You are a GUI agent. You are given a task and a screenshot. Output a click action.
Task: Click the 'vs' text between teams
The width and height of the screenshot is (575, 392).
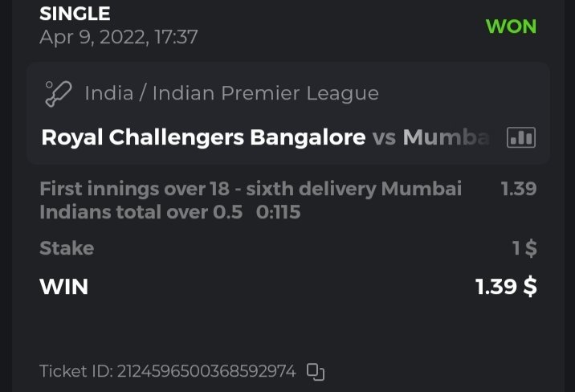tap(384, 138)
